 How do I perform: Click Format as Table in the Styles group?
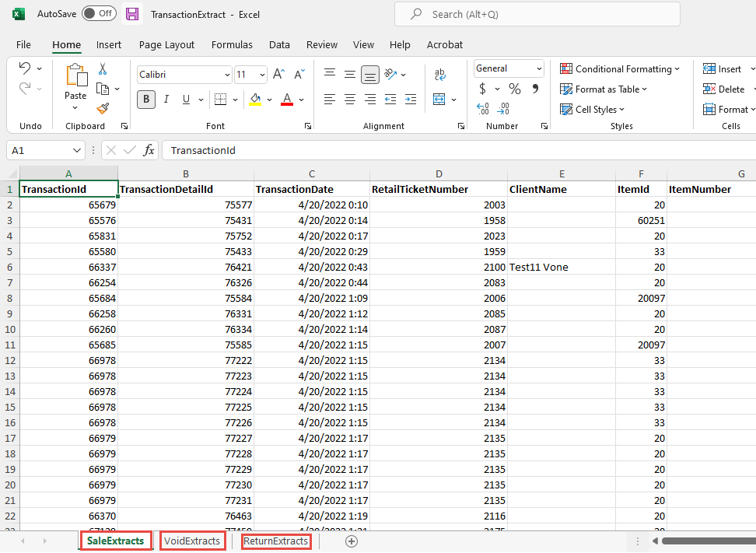pyautogui.click(x=604, y=89)
